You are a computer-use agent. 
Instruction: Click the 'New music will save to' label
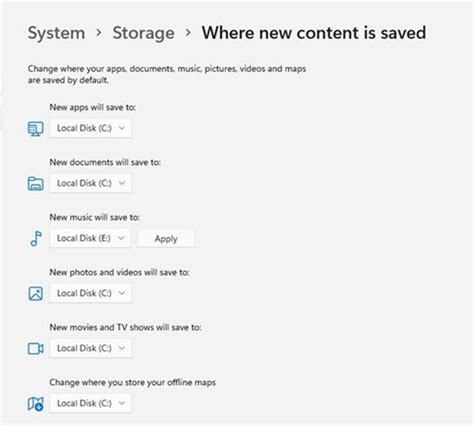click(x=95, y=217)
